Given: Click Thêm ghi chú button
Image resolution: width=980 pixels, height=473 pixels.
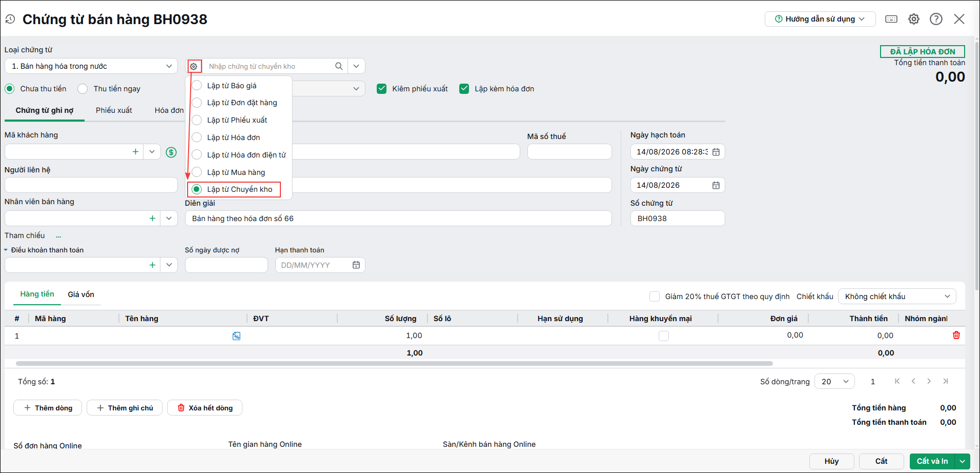Looking at the screenshot, I should point(125,408).
